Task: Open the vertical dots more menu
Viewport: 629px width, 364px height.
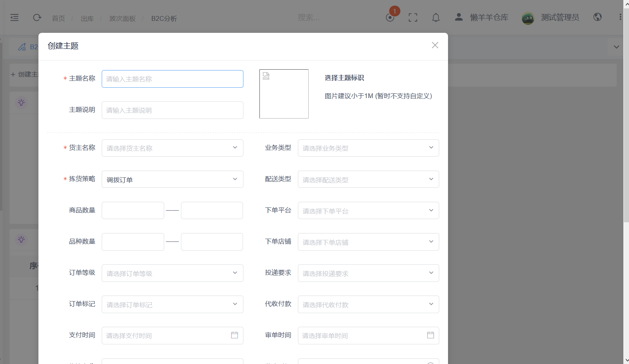Action: coord(620,17)
